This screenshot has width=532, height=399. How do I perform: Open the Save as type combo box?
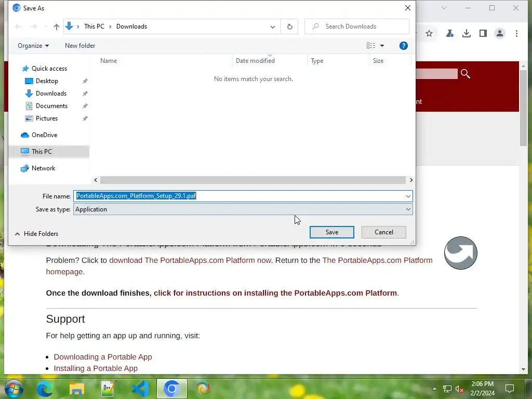pos(243,209)
